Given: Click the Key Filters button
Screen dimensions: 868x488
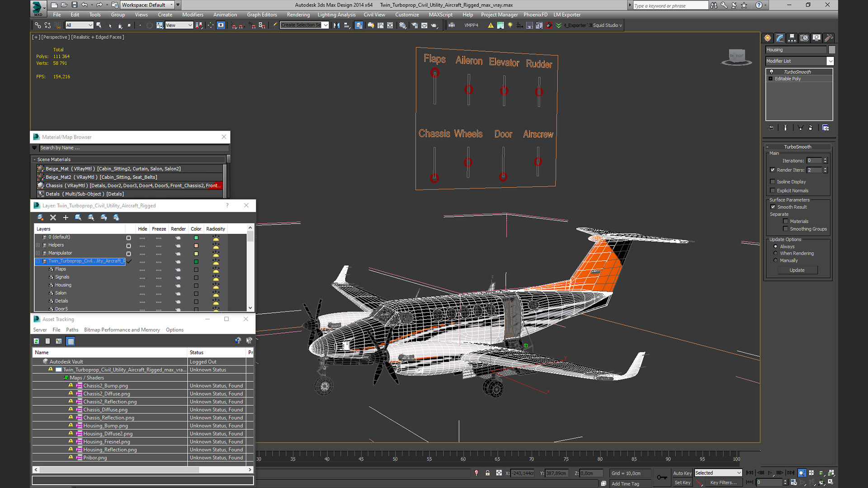Looking at the screenshot, I should 723,483.
